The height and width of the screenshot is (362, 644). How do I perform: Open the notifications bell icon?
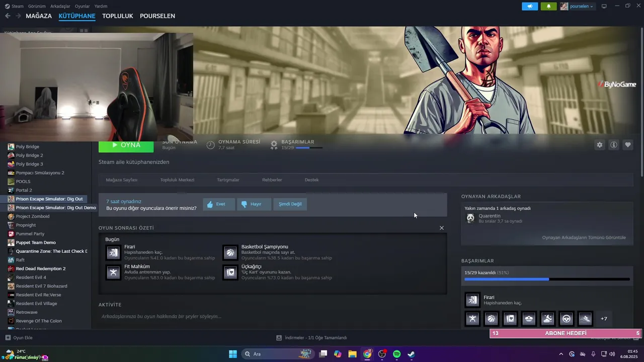coord(548,6)
